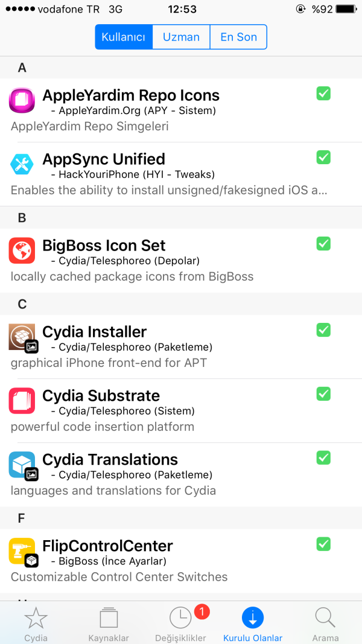
Task: Tap the BigBoss Icon Set globe icon
Action: point(22,250)
